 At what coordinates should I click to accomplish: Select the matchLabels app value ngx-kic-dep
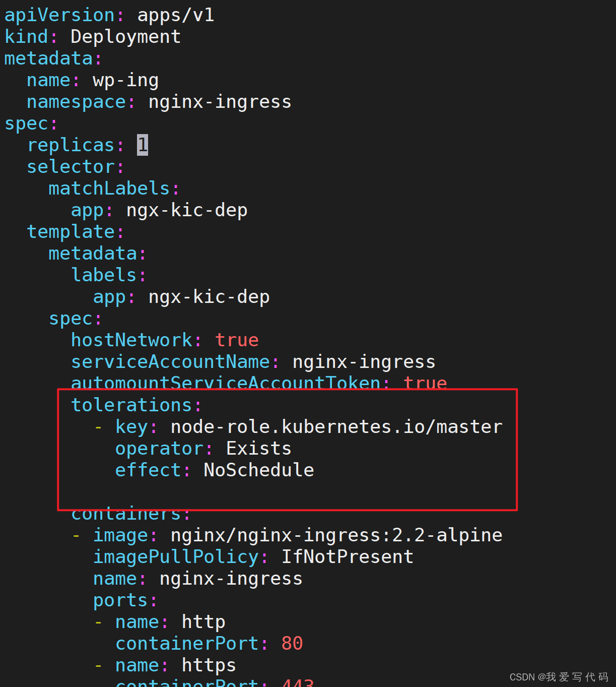[x=186, y=210]
